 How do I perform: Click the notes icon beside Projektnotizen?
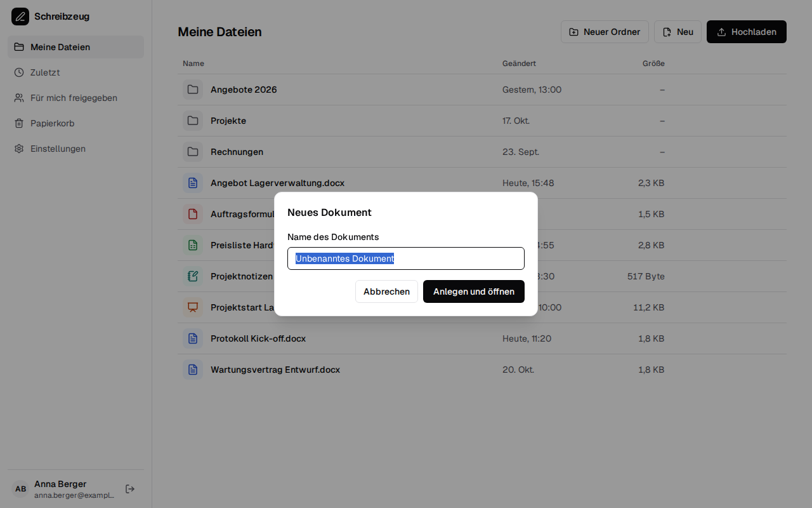pos(193,276)
